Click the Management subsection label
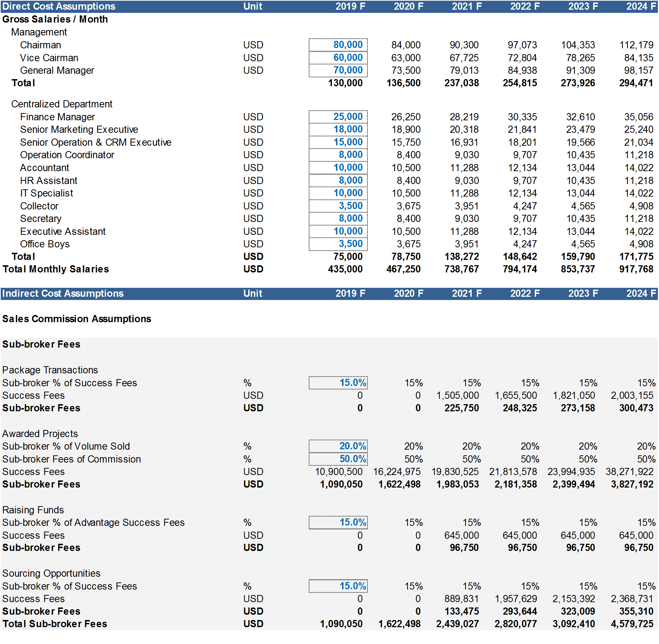This screenshot has width=659, height=644. tap(39, 32)
